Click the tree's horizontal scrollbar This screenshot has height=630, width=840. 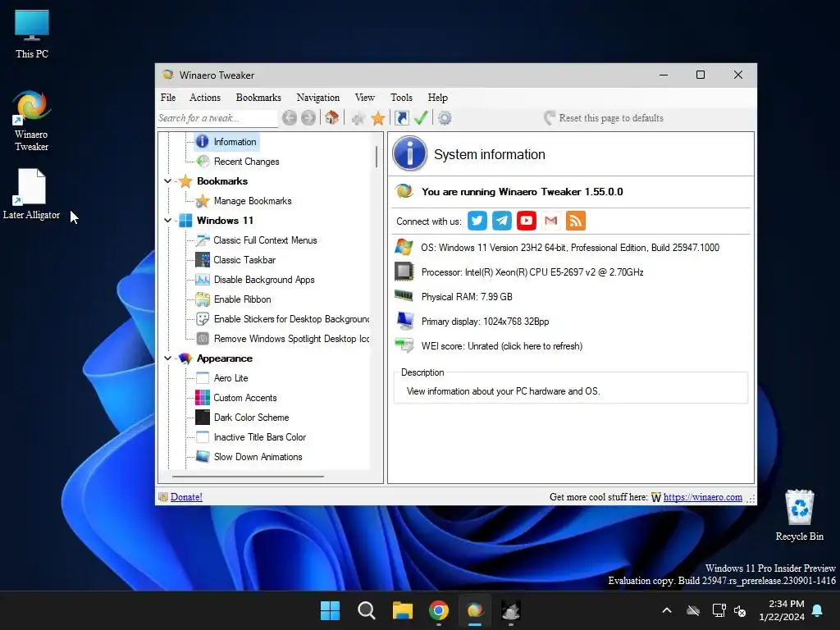[x=248, y=476]
